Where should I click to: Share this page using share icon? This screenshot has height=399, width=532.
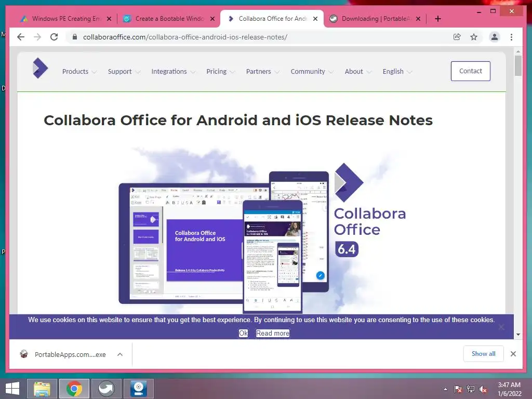coord(457,37)
